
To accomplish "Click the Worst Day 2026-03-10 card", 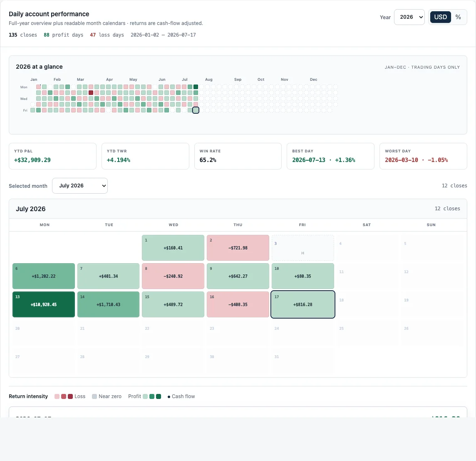I will [423, 156].
